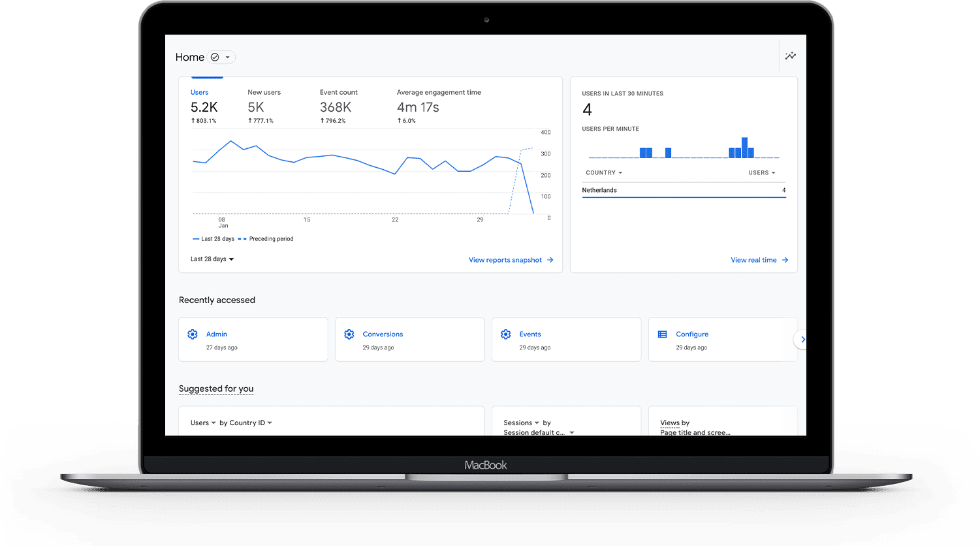Open the Insights sparkline icon
Viewport: 980px width, 546px height.
click(790, 56)
